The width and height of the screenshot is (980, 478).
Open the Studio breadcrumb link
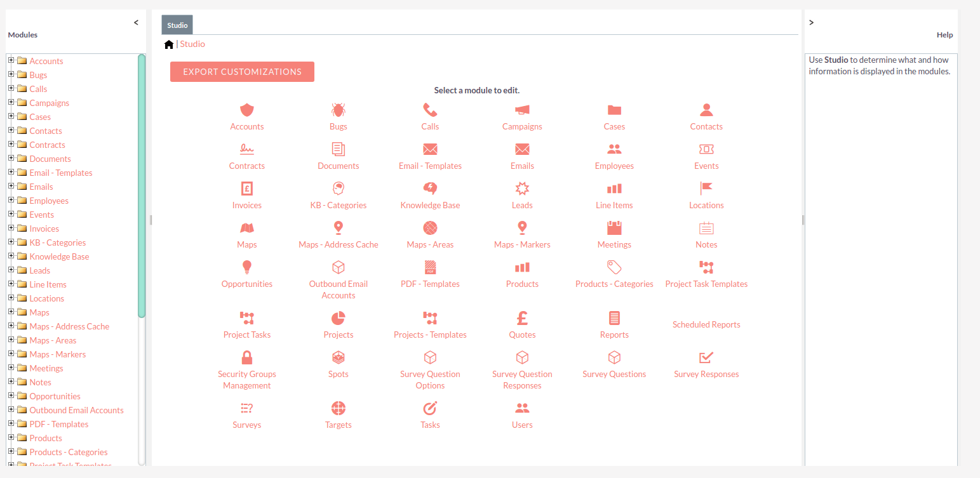coord(192,44)
